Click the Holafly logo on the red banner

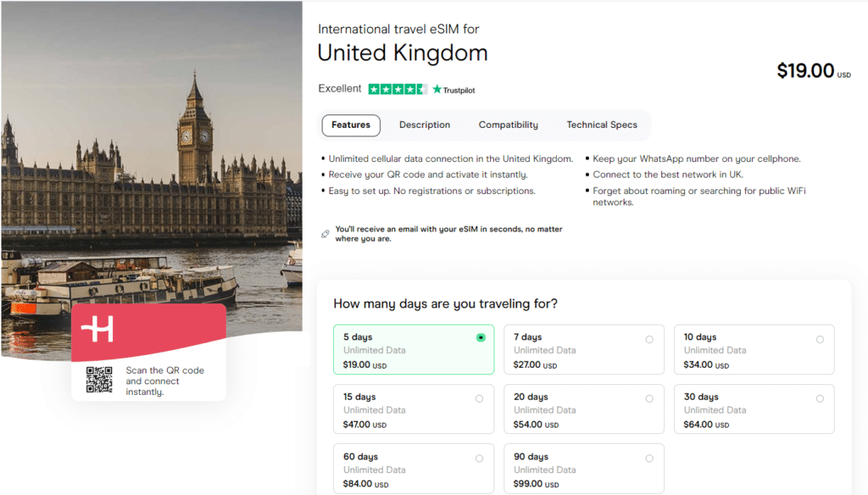click(96, 329)
